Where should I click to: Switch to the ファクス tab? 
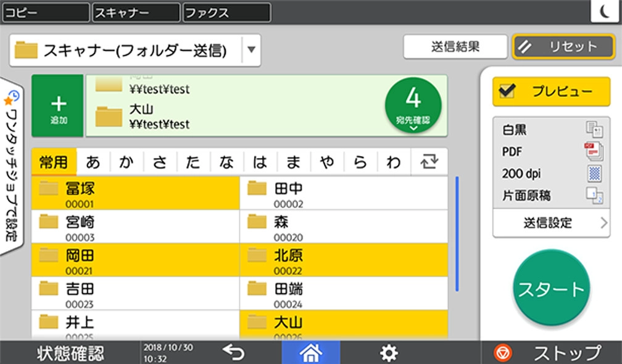(x=226, y=12)
